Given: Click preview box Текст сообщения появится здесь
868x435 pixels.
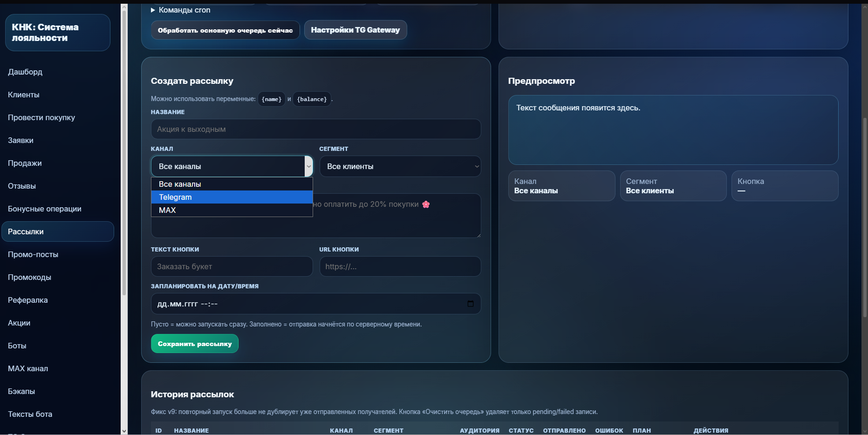Looking at the screenshot, I should pos(673,130).
